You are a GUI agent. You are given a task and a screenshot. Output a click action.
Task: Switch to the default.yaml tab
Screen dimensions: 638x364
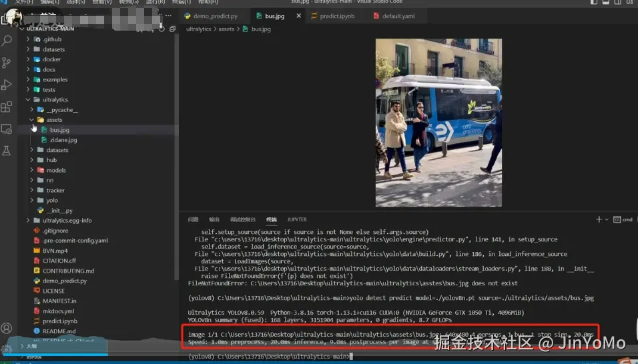(394, 16)
